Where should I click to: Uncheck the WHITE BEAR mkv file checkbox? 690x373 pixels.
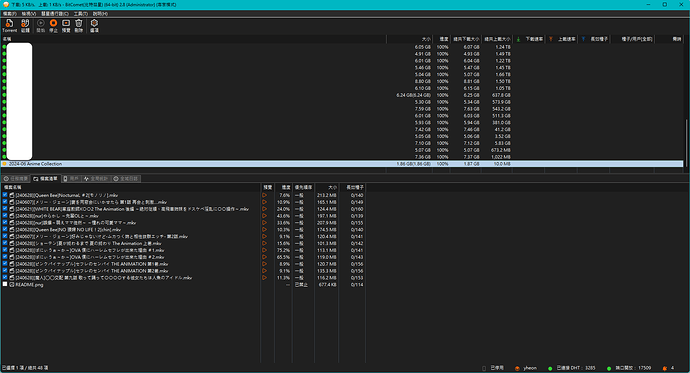[5, 209]
